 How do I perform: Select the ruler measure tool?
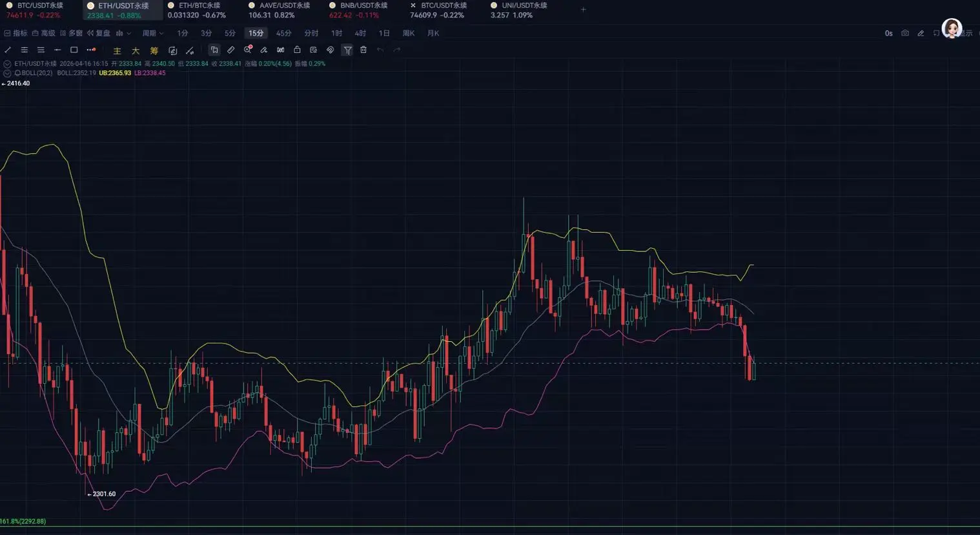(x=231, y=50)
